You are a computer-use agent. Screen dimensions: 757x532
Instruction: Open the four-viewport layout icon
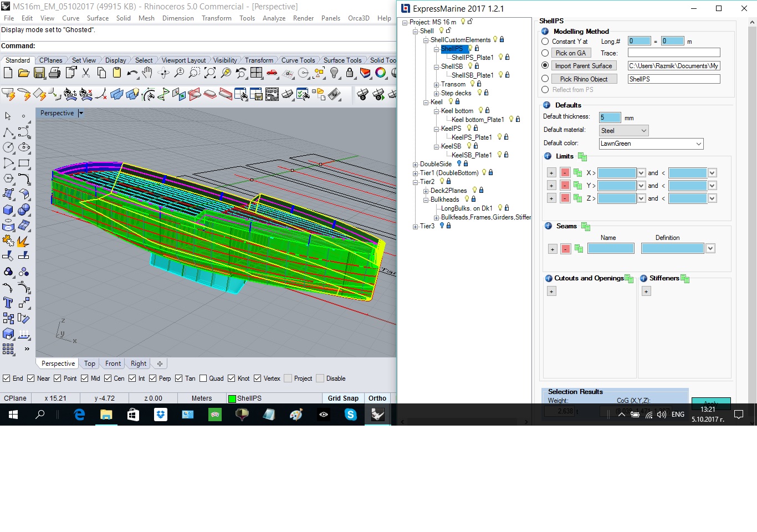pos(256,73)
